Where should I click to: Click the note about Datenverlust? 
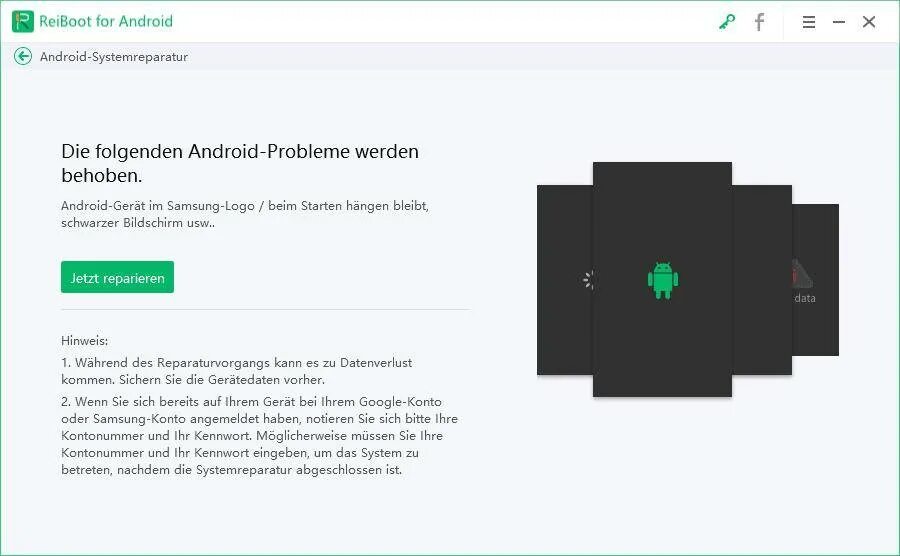click(x=236, y=371)
